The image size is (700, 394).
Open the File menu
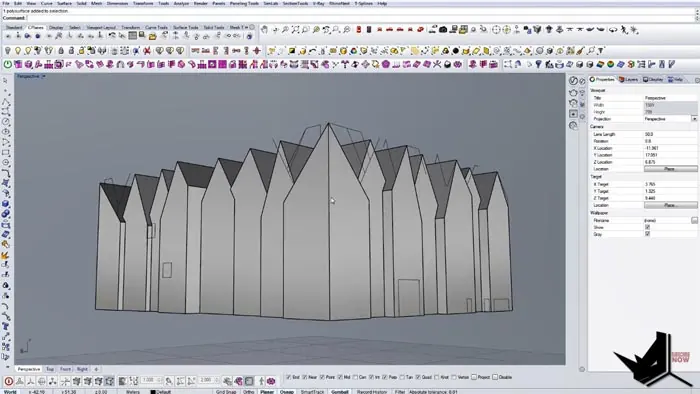click(6, 3)
